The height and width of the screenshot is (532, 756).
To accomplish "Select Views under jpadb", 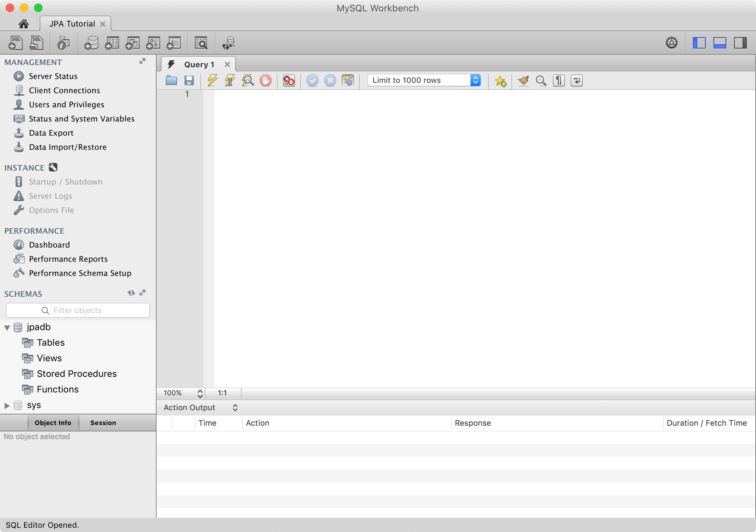I will [x=49, y=358].
